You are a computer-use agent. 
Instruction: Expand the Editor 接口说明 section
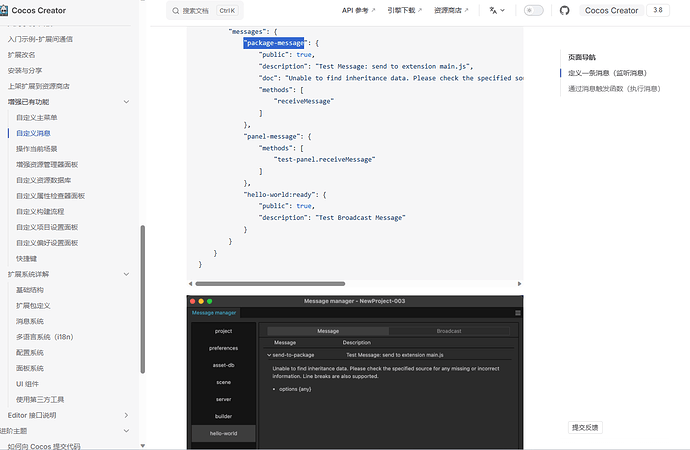126,415
